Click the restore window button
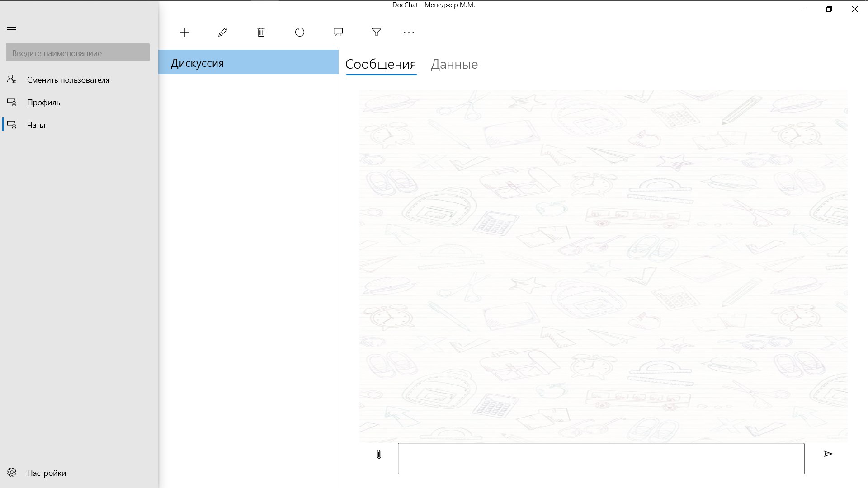868x488 pixels. coord(829,9)
